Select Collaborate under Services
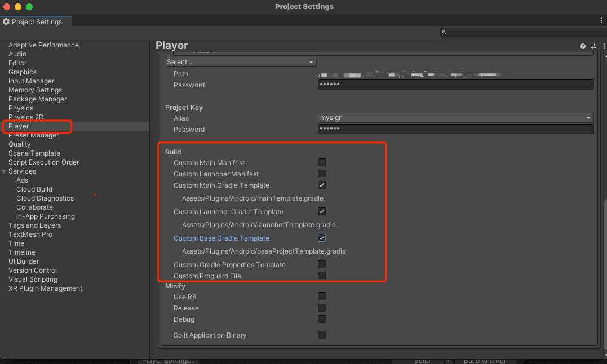Viewport: 607px width, 364px height. [34, 207]
